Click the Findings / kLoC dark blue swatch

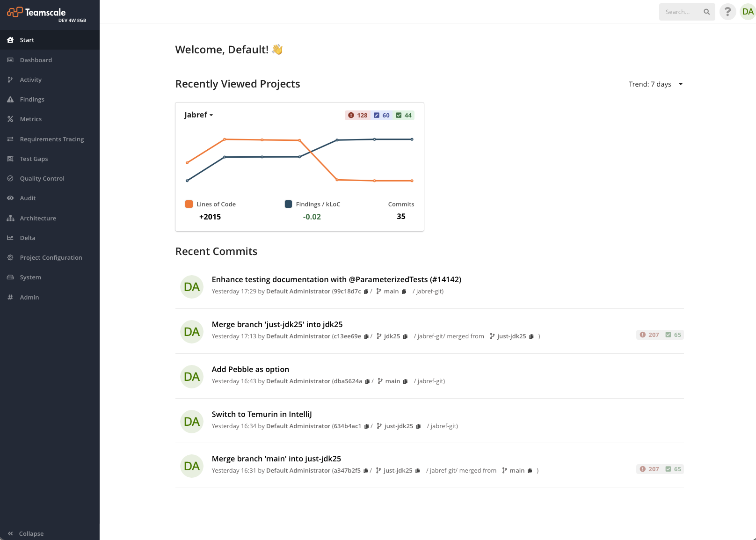coord(288,204)
